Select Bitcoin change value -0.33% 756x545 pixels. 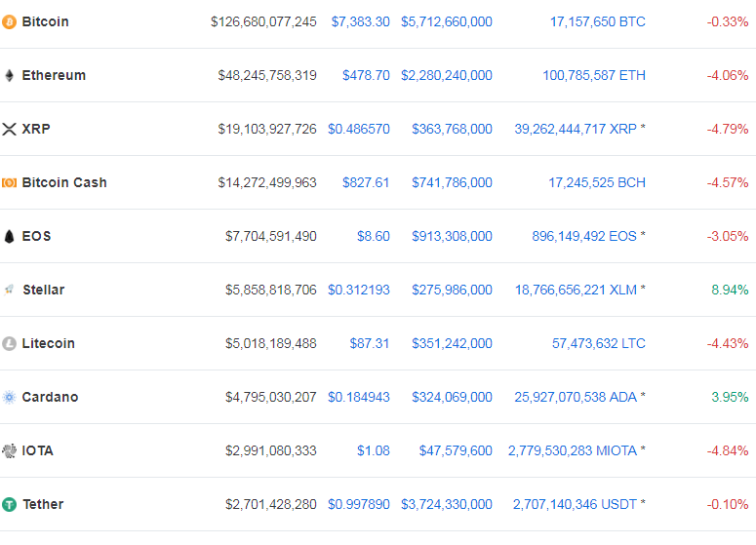click(x=728, y=21)
